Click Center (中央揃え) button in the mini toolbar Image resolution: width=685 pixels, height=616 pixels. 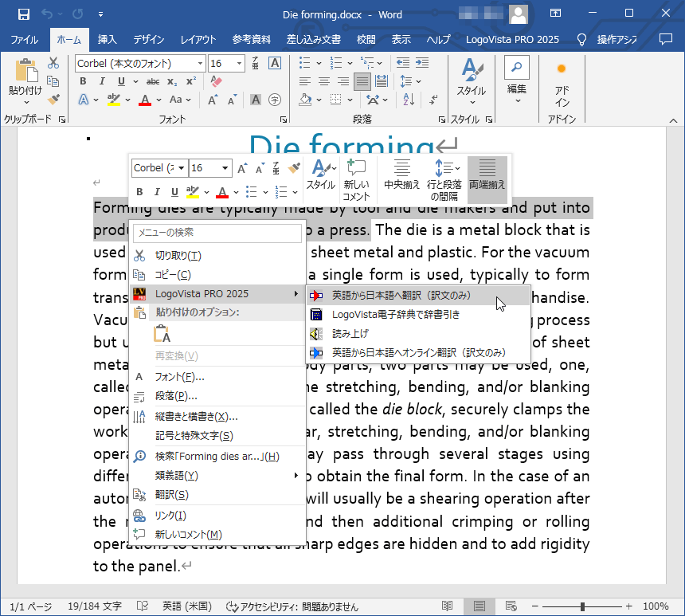pyautogui.click(x=401, y=179)
